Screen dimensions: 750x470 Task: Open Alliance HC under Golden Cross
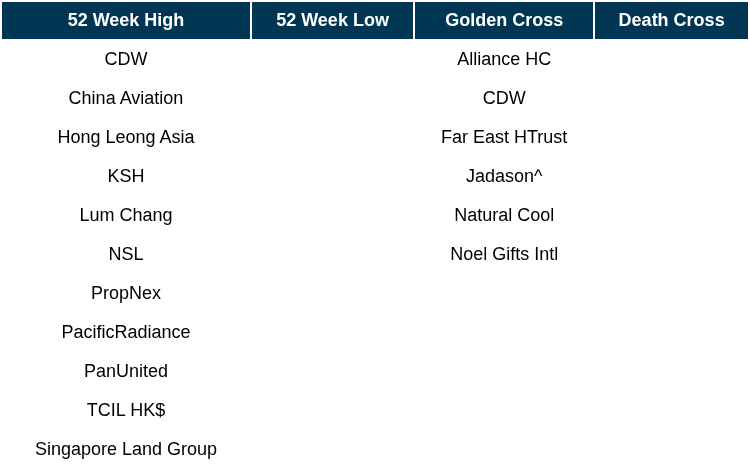[x=504, y=59]
